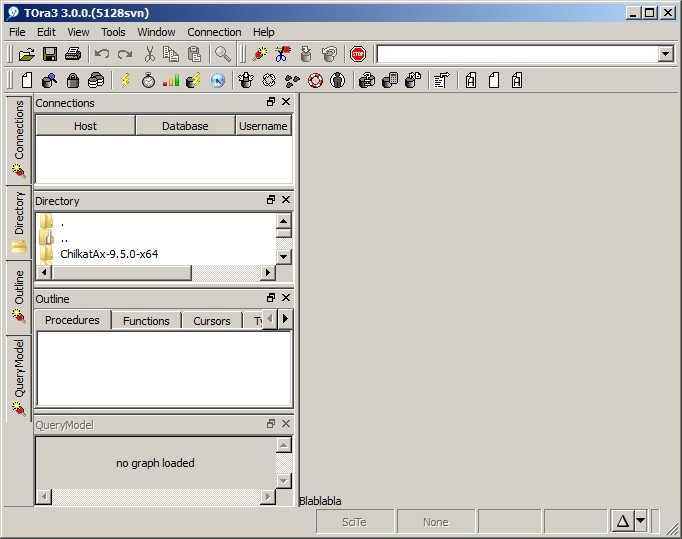
Task: Float the Outline panel
Action: 271,298
